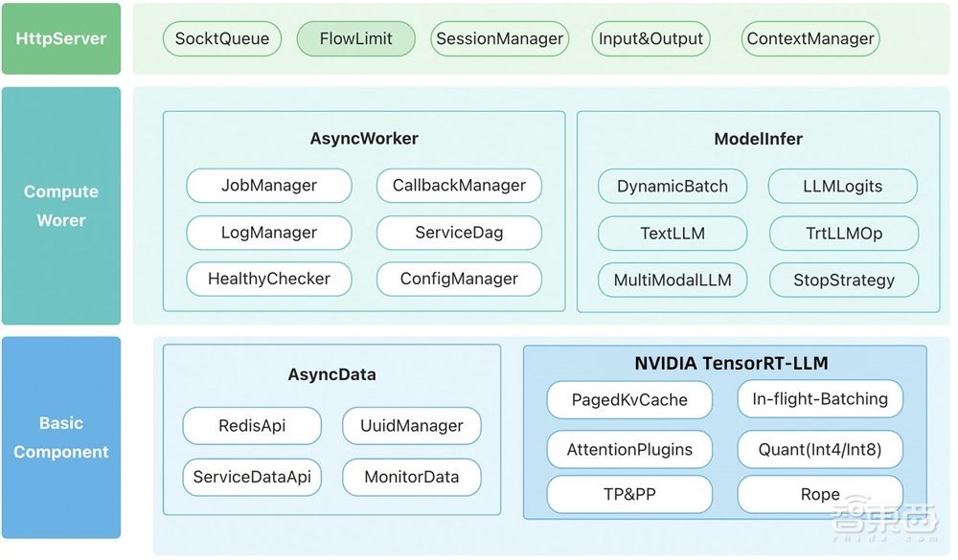The width and height of the screenshot is (958, 560).
Task: Open the SessionManager component
Action: click(x=499, y=39)
